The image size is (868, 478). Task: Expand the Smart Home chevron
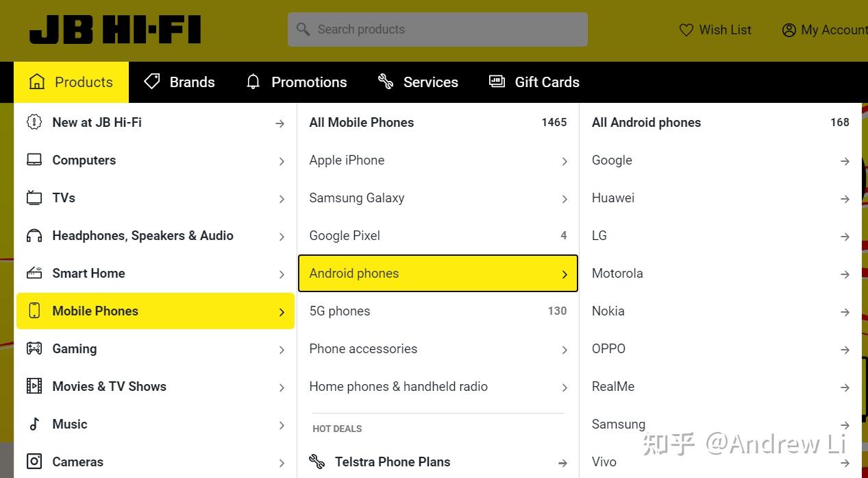pos(282,274)
